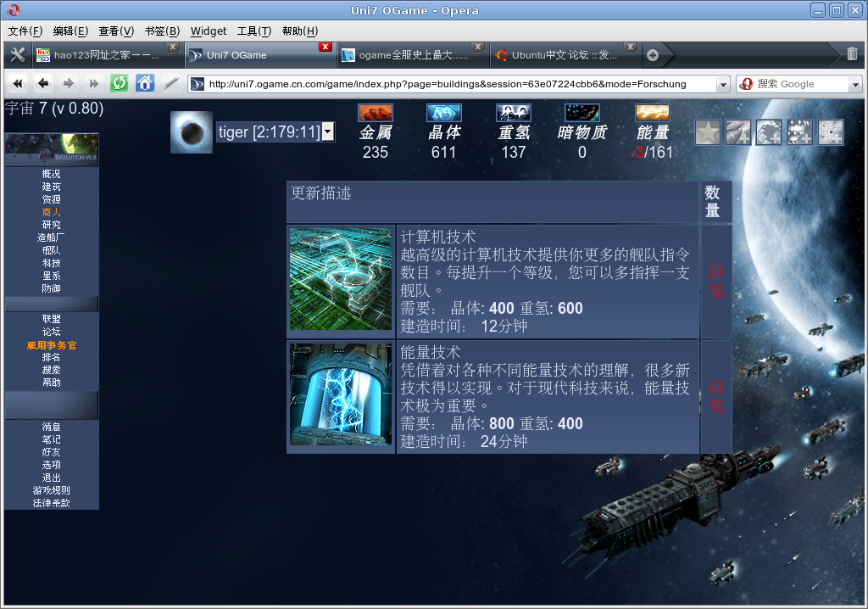868x609 pixels.
Task: Click the planet image thumbnail
Action: point(192,131)
